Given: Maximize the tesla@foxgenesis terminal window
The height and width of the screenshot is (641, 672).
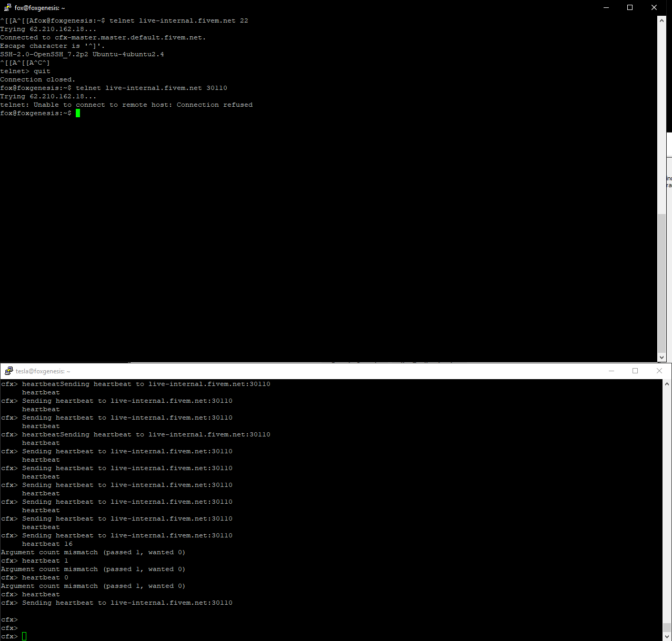Looking at the screenshot, I should pos(635,371).
